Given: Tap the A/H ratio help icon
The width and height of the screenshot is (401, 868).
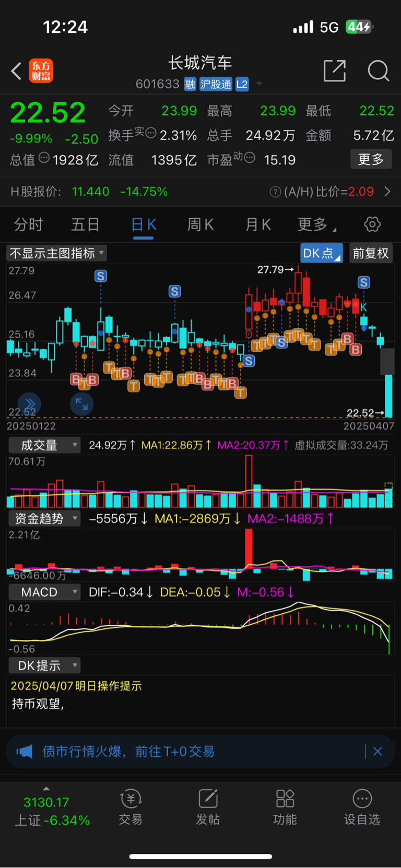Looking at the screenshot, I should click(x=275, y=192).
